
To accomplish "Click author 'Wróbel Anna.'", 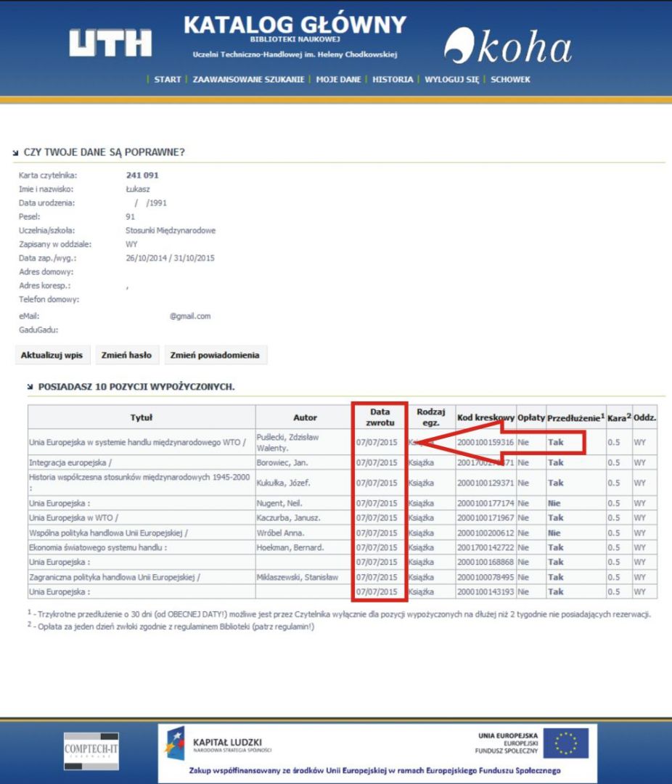I will coord(281,533).
